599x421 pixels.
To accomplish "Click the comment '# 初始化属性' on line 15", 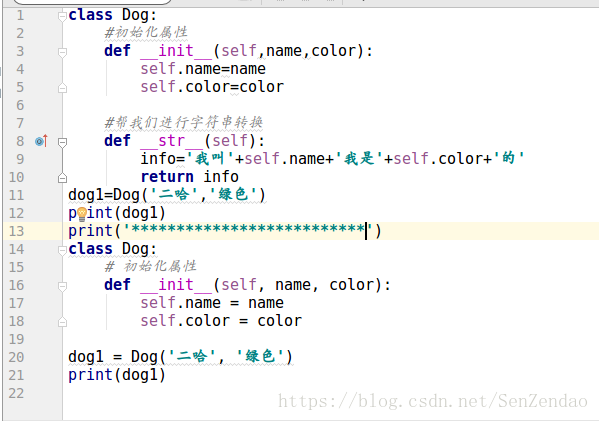I will 151,266.
